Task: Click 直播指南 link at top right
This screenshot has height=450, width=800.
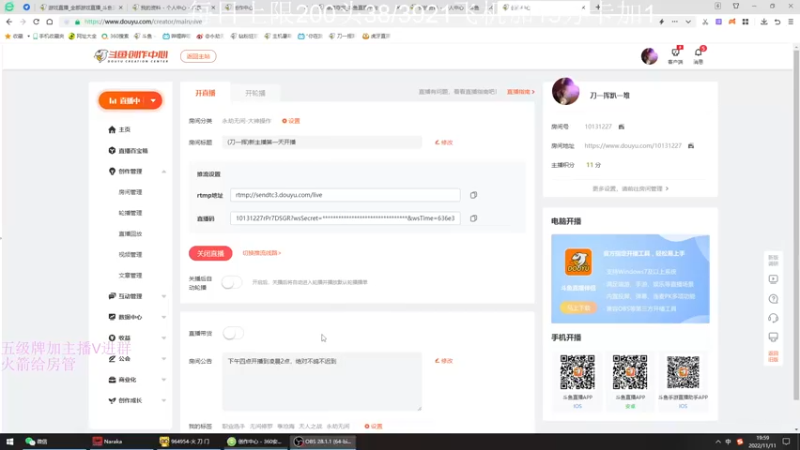Action: 520,92
